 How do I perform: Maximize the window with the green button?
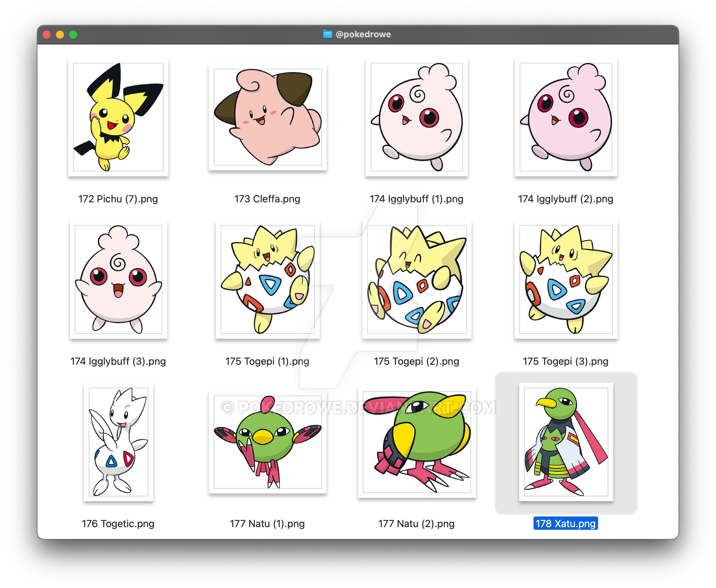pos(73,35)
